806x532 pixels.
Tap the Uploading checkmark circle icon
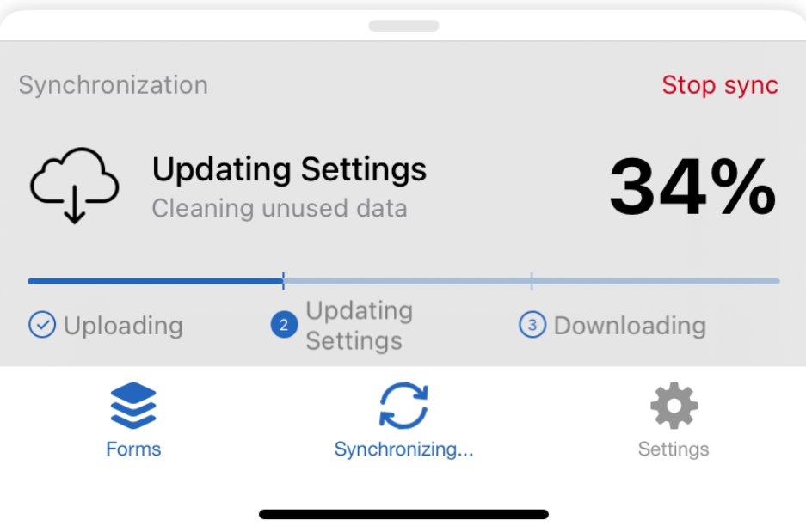[42, 326]
